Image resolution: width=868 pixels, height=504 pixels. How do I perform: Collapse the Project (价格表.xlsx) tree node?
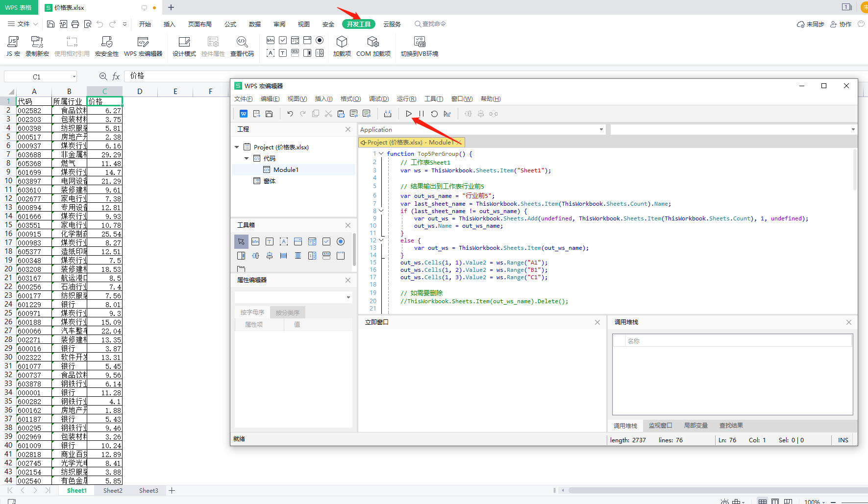pos(237,147)
